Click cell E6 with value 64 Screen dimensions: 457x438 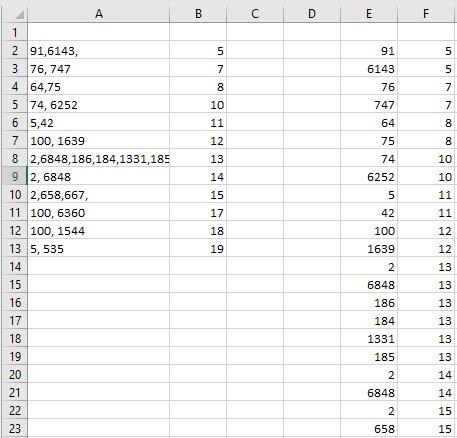[x=369, y=123]
